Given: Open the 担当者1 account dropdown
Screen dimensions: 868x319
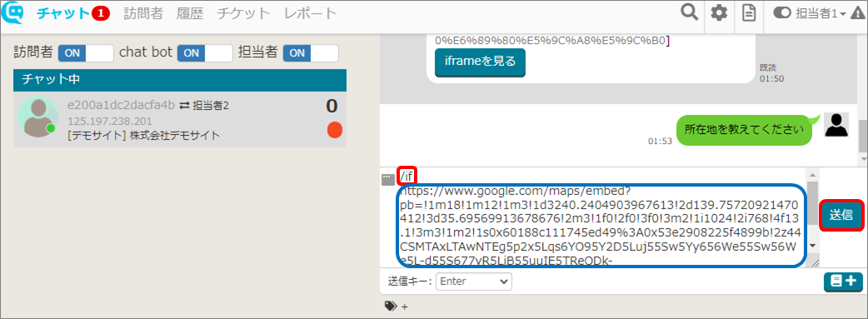Looking at the screenshot, I should 821,14.
